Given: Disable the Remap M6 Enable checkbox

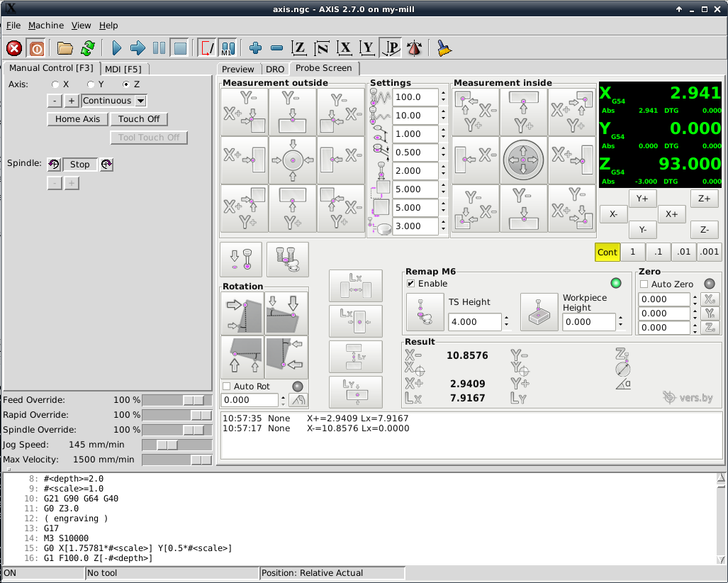Looking at the screenshot, I should click(x=411, y=284).
